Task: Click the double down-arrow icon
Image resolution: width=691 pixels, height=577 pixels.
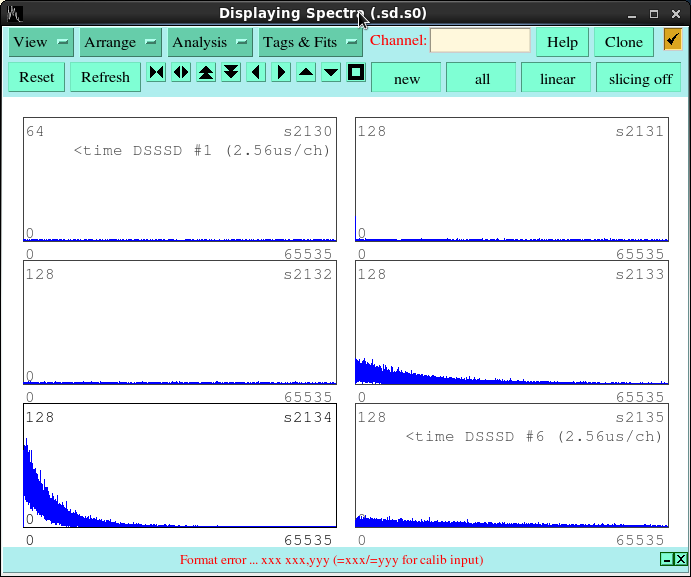Action: point(231,72)
